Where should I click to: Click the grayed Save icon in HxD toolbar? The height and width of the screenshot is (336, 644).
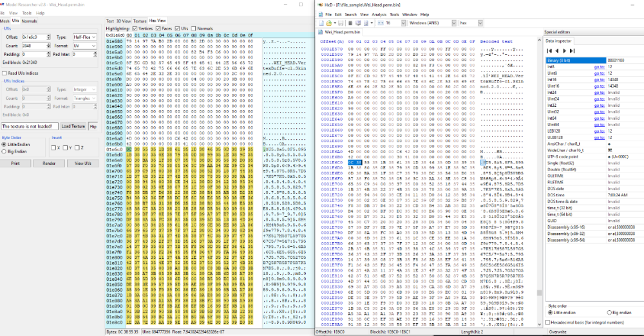(x=341, y=23)
